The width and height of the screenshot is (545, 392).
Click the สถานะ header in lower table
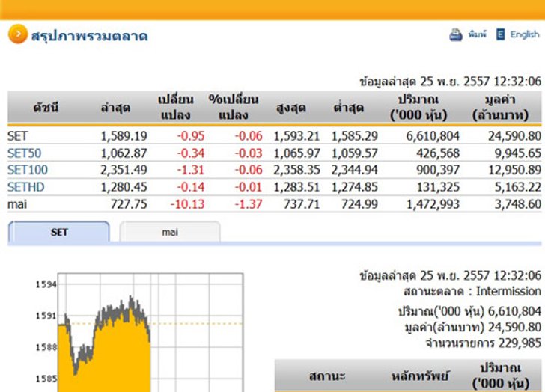(x=327, y=376)
